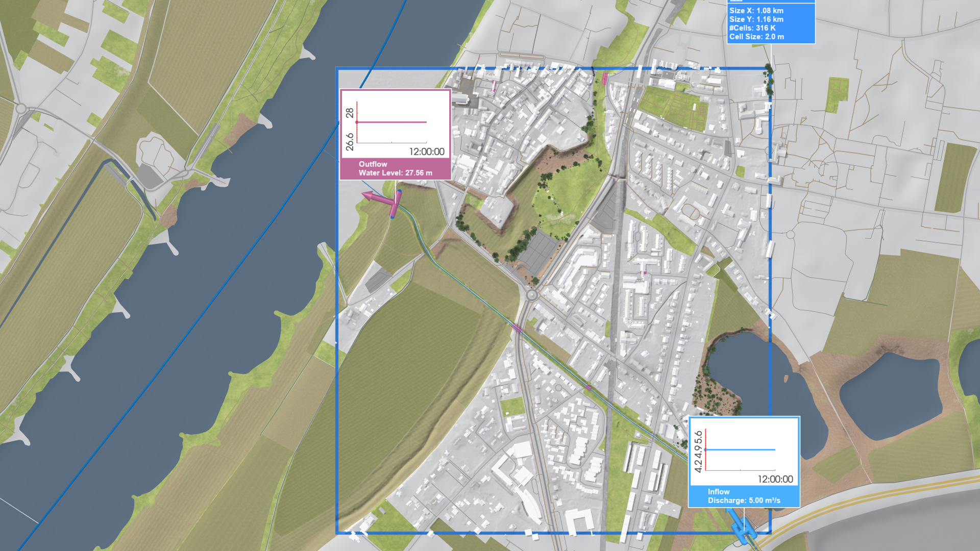Viewport: 980px width, 551px height.
Task: Click central roundabout inside the grid
Action: 532,295
